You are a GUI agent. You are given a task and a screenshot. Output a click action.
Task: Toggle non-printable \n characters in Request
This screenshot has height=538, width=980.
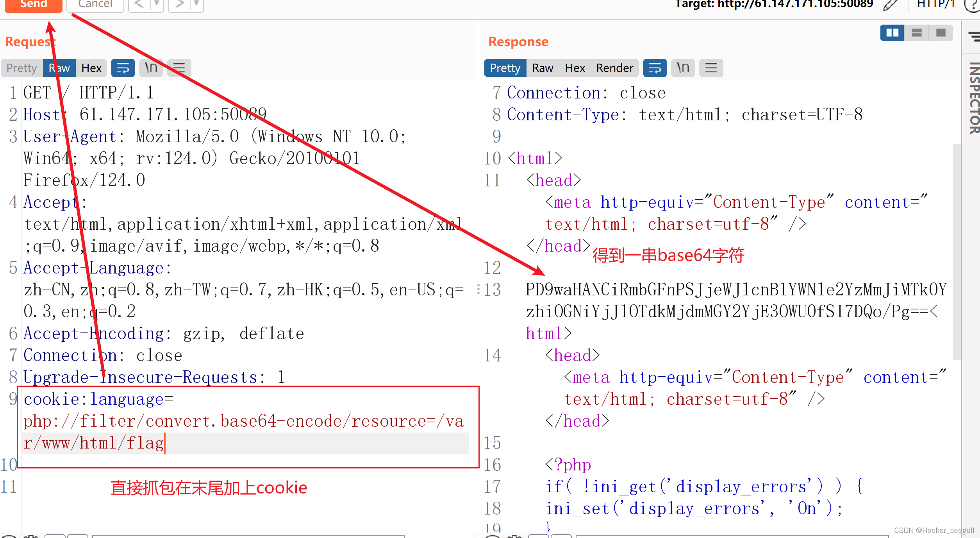(x=151, y=68)
